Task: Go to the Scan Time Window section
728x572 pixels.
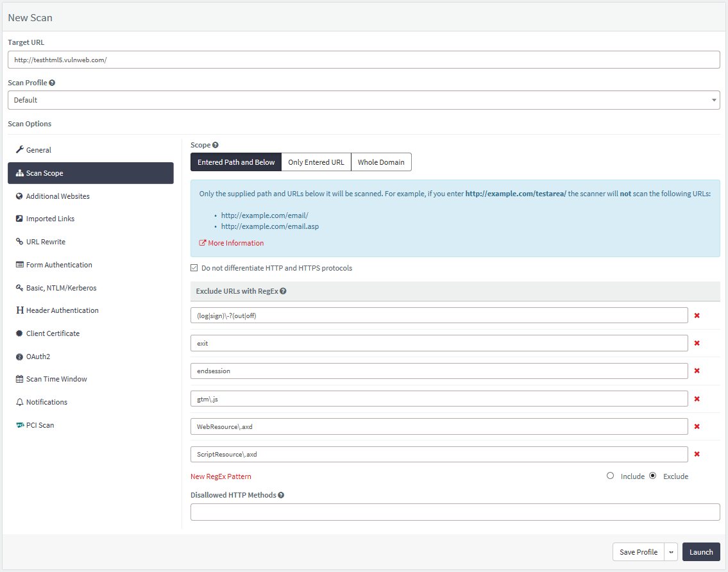Action: pos(56,379)
